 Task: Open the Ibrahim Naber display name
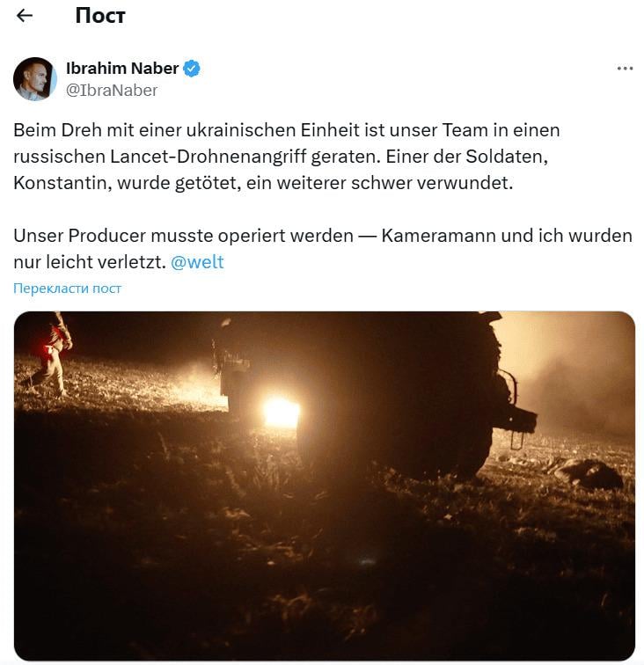pos(122,69)
